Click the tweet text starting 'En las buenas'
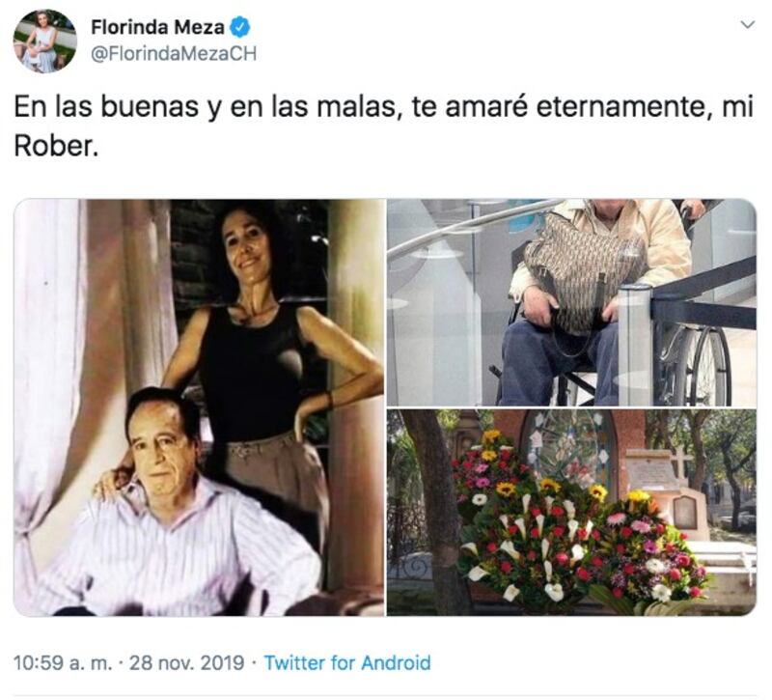 tap(383, 126)
